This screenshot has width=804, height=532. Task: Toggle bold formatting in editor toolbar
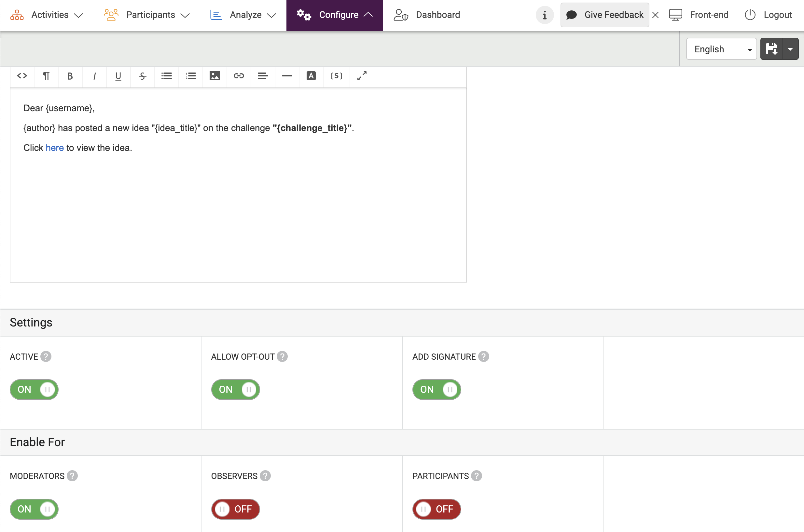(70, 76)
